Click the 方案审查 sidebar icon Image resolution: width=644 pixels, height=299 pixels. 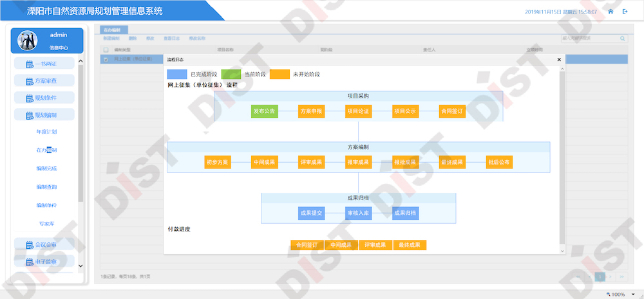tap(30, 81)
